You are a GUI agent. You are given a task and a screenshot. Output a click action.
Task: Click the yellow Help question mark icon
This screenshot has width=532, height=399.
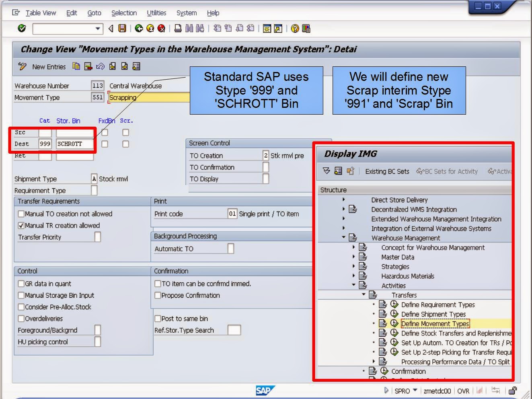pos(295,28)
